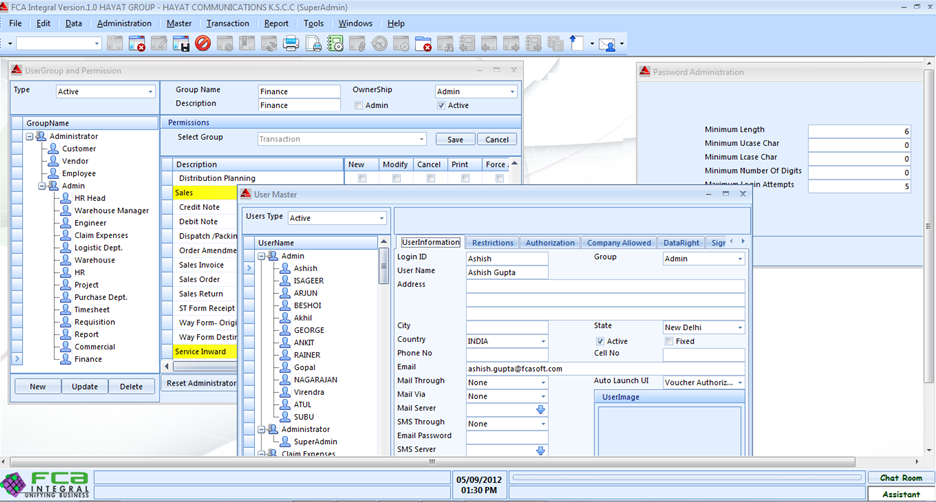Click the user mail icon in toolbar
Viewport: 936px width, 502px height.
(606, 44)
